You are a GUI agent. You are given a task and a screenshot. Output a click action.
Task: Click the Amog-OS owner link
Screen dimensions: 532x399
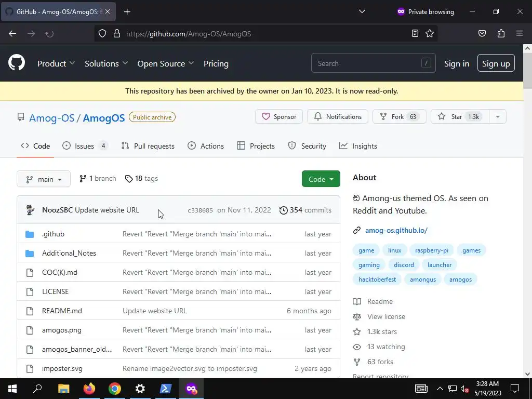tap(51, 118)
